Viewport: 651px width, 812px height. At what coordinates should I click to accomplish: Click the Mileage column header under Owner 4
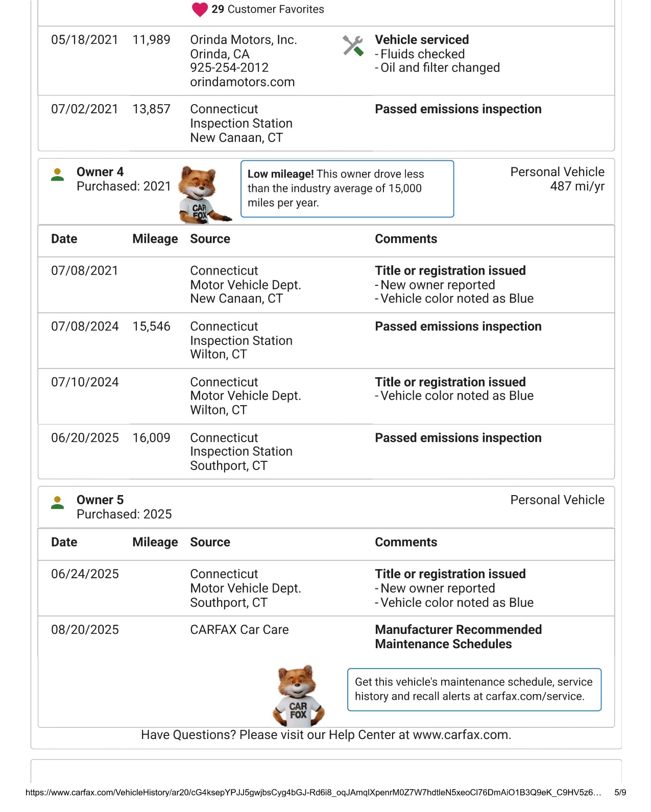[155, 239]
